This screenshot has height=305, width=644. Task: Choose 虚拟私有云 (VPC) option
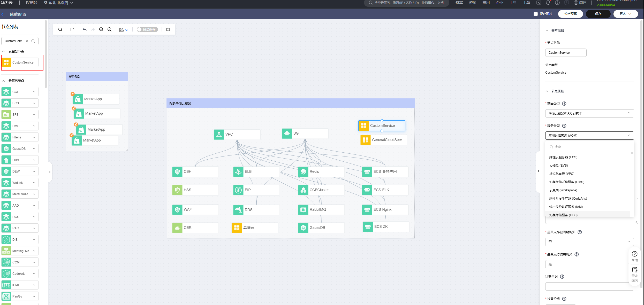pos(562,174)
